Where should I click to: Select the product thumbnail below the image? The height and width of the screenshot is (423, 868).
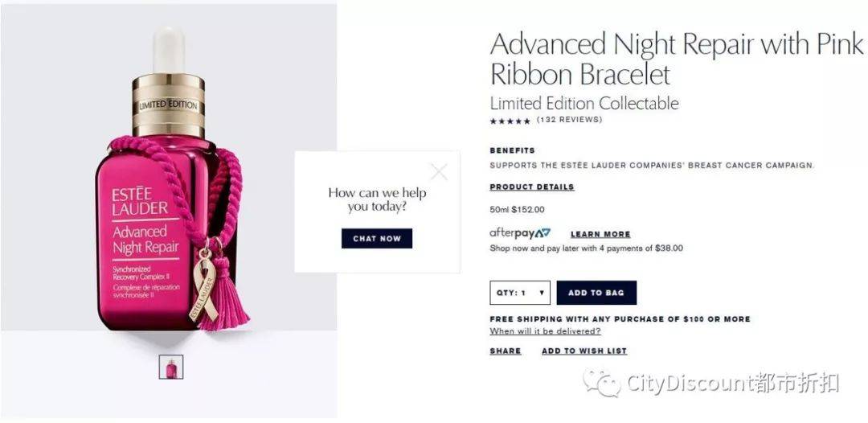click(171, 367)
